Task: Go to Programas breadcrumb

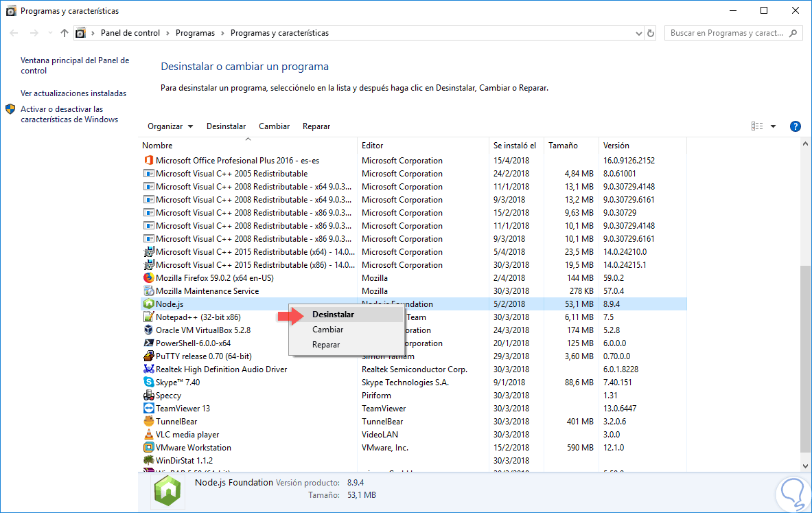Action: pos(195,33)
